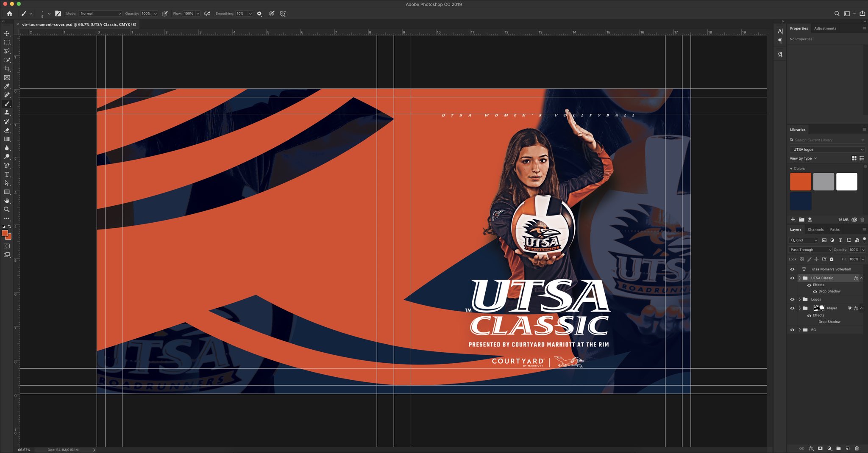Add a layer mask
Viewport: 868px width, 453px height.
(x=821, y=448)
